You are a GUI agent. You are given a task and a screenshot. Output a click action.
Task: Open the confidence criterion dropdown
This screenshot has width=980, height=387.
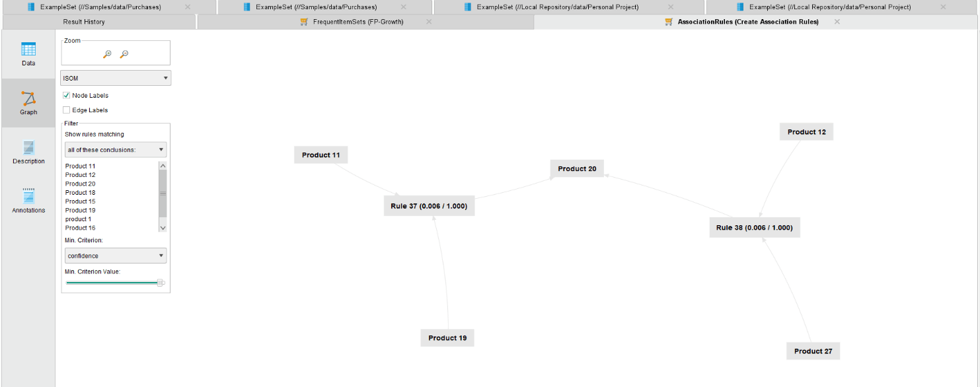pos(116,256)
